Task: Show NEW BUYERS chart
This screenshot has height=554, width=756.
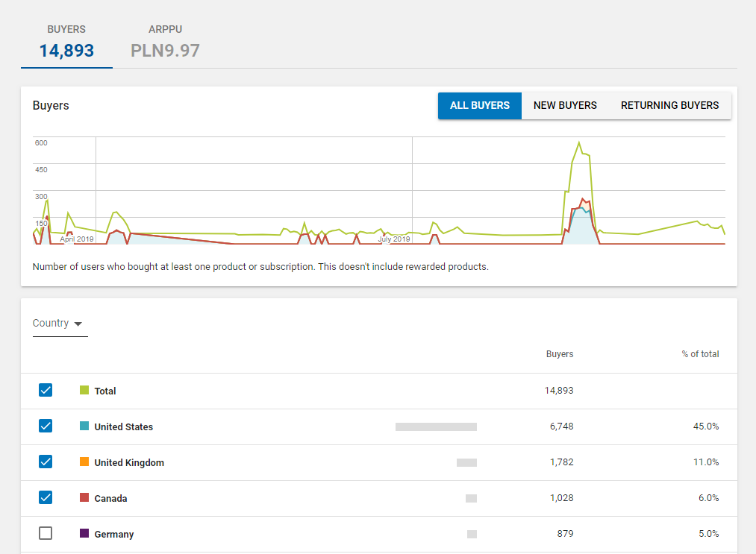Action: coord(565,105)
